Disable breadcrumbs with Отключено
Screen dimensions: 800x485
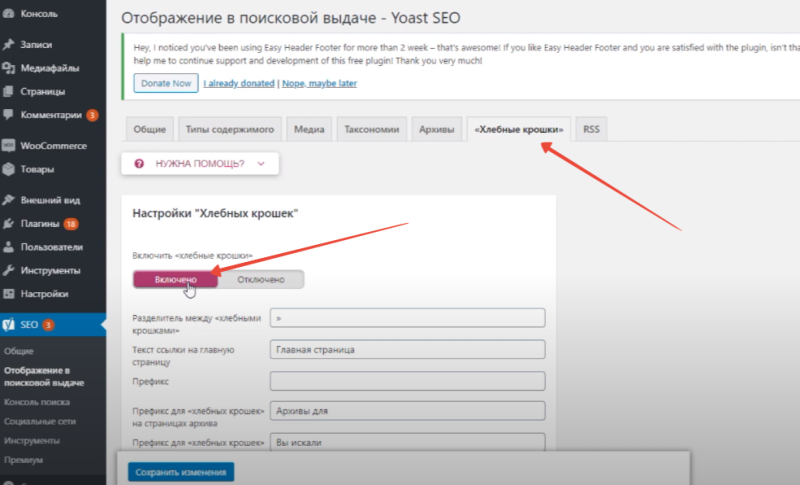(x=261, y=279)
